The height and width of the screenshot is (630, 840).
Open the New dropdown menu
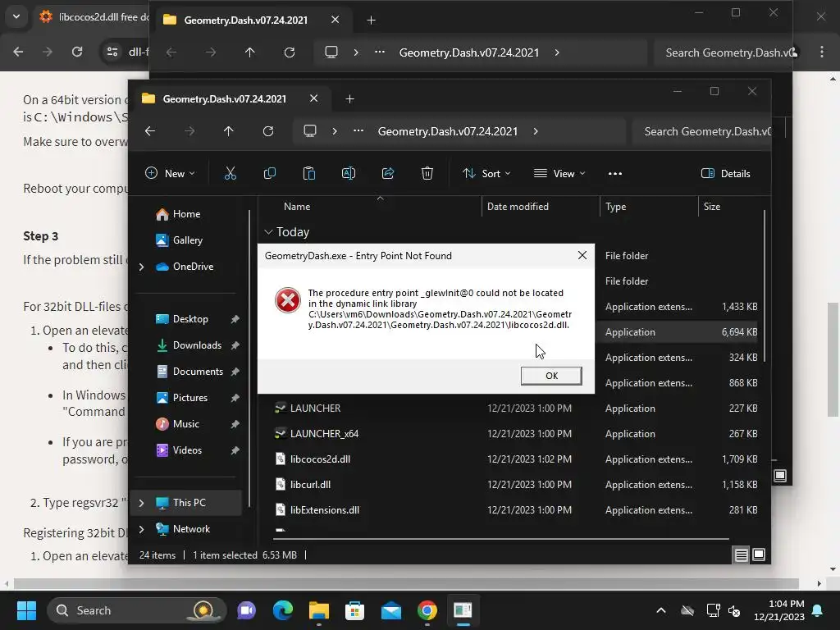click(x=171, y=174)
